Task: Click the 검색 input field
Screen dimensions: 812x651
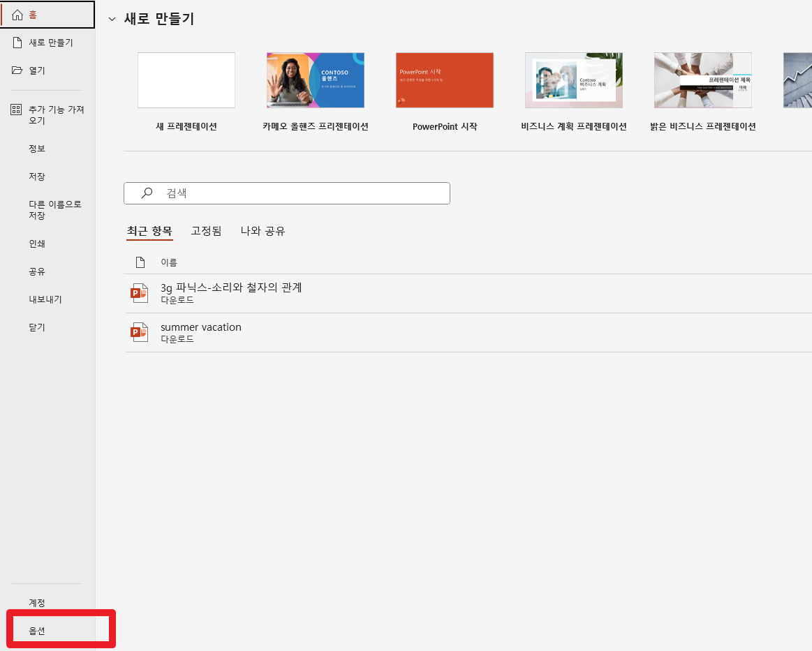Action: pos(287,193)
